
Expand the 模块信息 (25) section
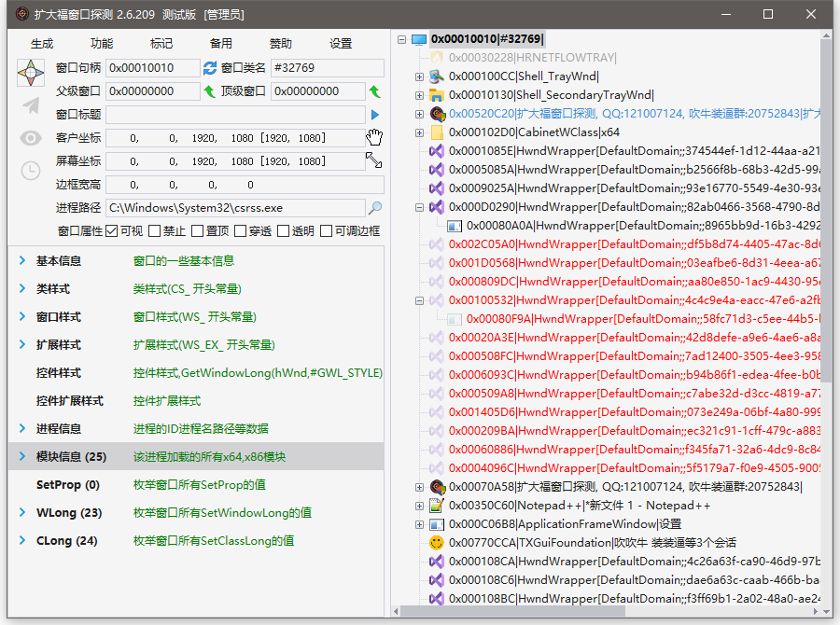pos(22,456)
